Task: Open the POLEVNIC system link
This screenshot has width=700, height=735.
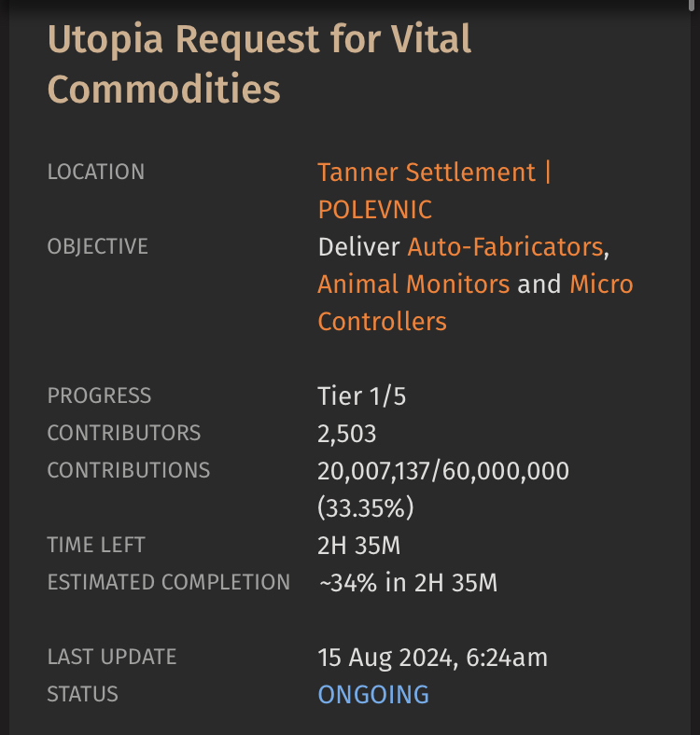Action: [375, 210]
